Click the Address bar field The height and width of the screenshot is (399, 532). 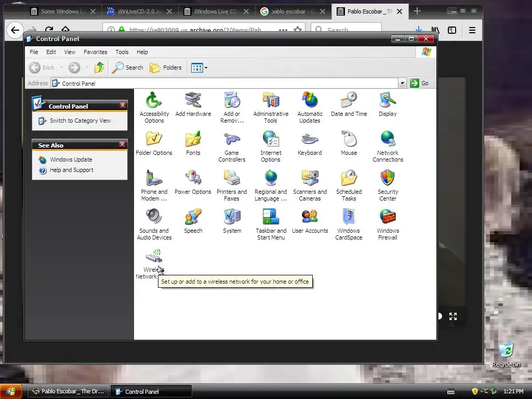[224, 83]
